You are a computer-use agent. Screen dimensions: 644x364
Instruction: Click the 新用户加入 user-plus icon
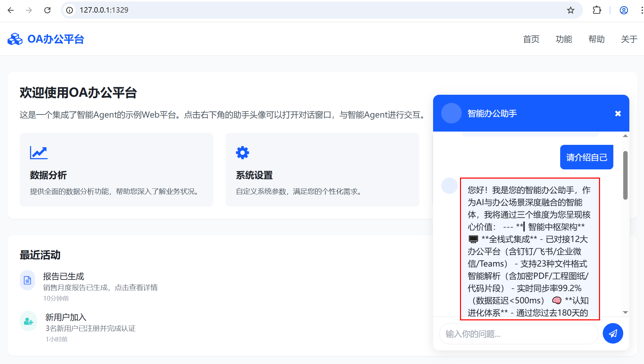pyautogui.click(x=29, y=321)
